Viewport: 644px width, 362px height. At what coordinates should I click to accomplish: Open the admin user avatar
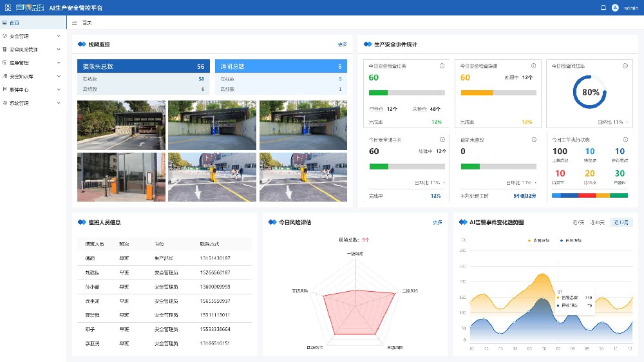pos(615,8)
